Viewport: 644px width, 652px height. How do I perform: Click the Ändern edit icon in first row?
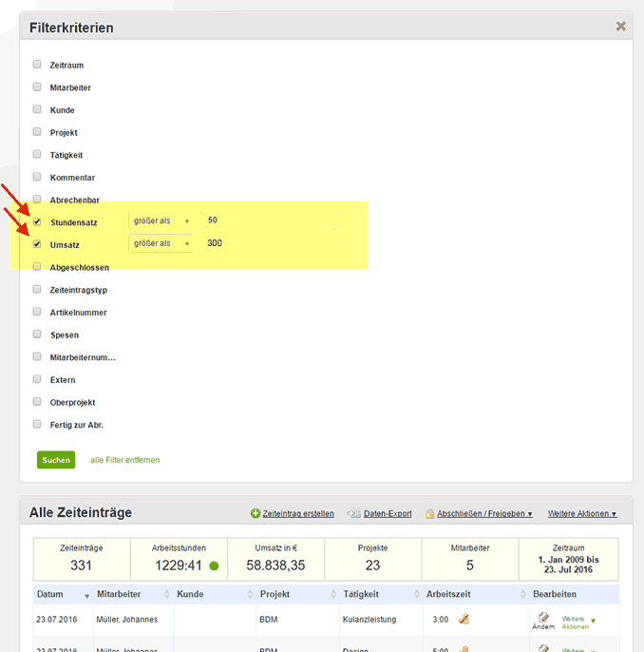[543, 617]
